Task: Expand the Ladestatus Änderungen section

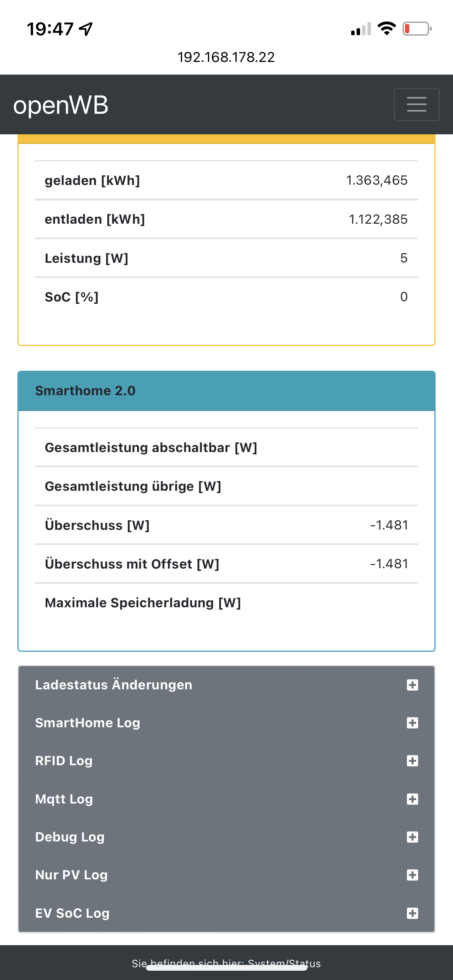Action: (113, 685)
